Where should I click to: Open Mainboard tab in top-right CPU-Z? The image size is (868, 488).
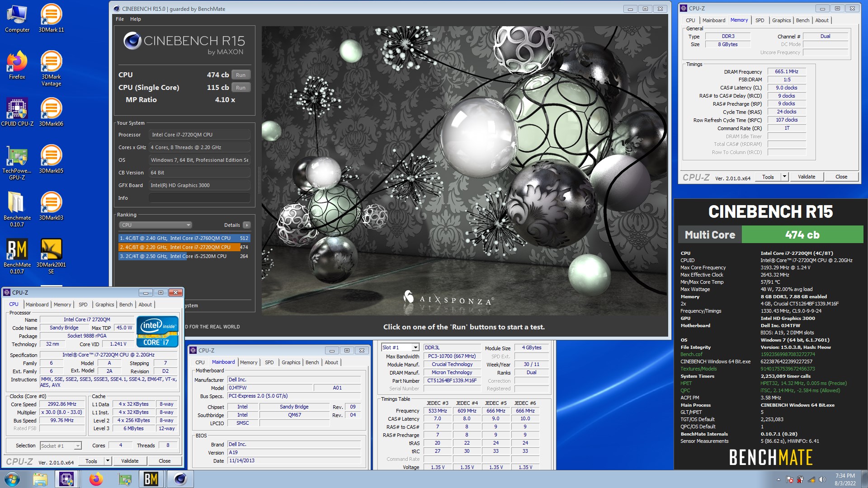click(x=713, y=20)
